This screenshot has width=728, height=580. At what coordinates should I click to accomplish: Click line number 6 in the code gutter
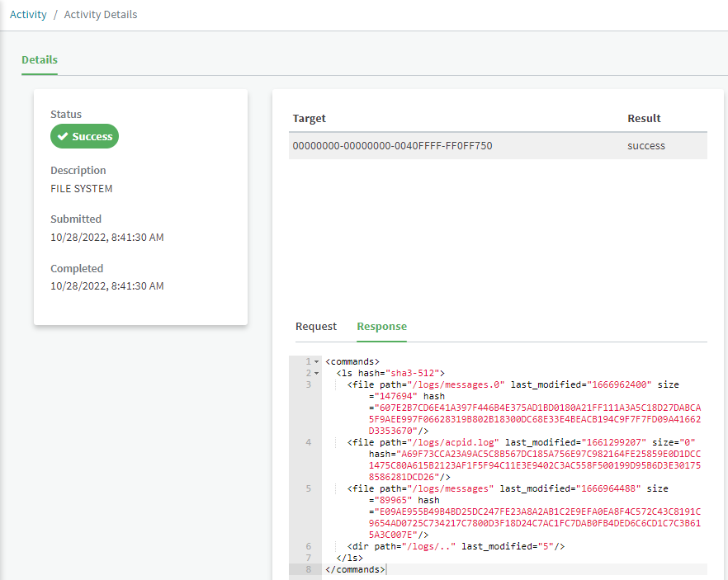click(308, 546)
